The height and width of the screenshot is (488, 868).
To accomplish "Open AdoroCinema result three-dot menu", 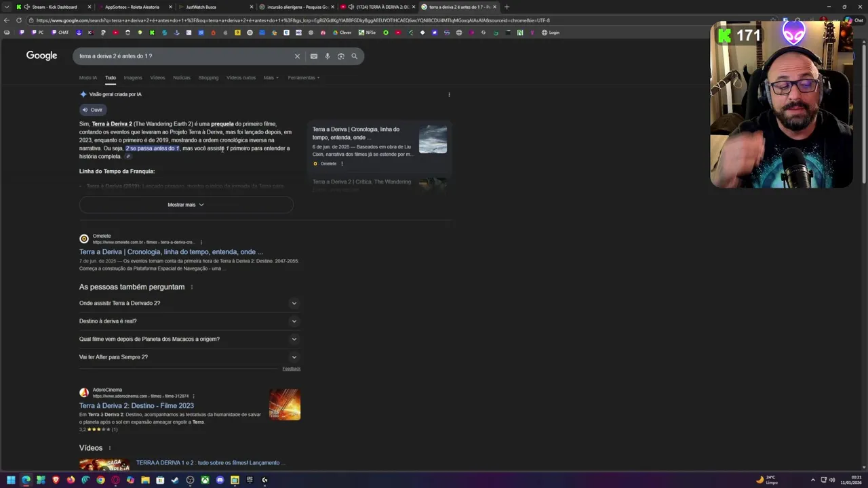I will [x=193, y=396].
